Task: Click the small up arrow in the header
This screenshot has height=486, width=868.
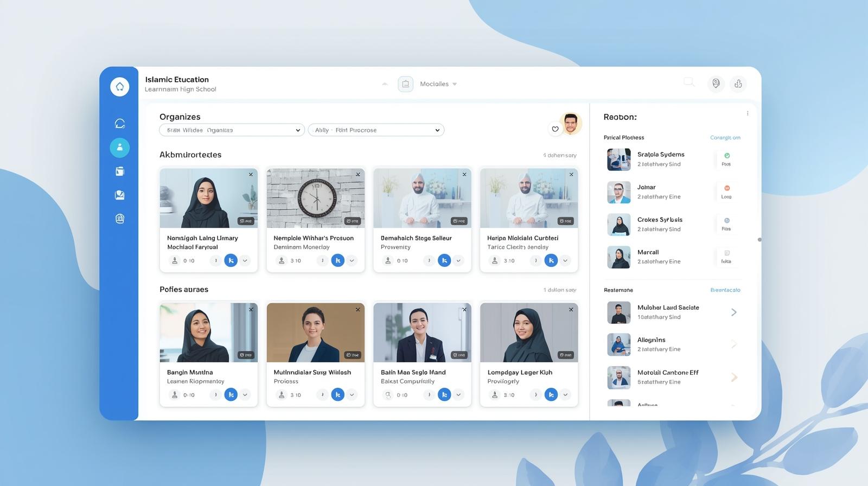Action: 385,84
